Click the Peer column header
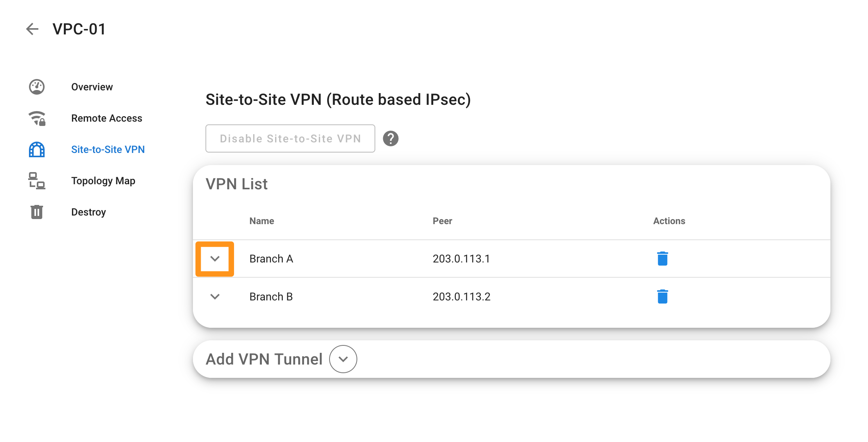Screen dimensions: 868x442 click(442, 221)
